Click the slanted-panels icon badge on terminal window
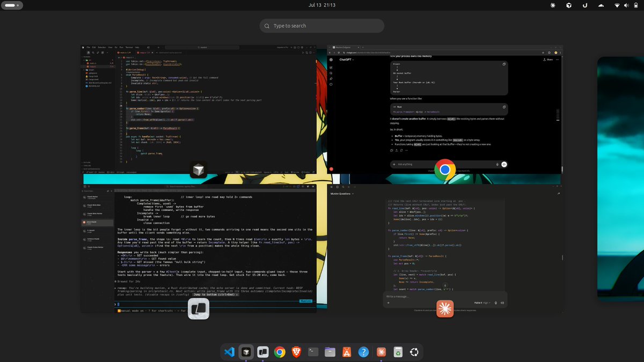Viewport: 644px width, 362px height. (199, 309)
